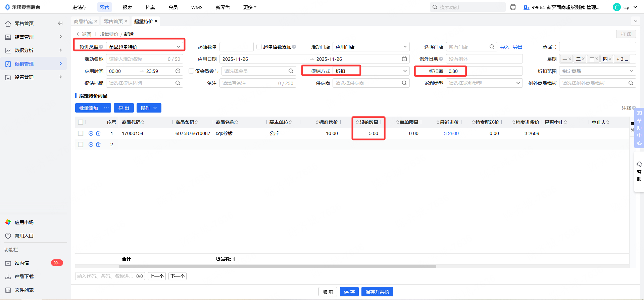The image size is (644, 300).
Task: Collapse the left sidebar with arrow icon
Action: (x=60, y=23)
